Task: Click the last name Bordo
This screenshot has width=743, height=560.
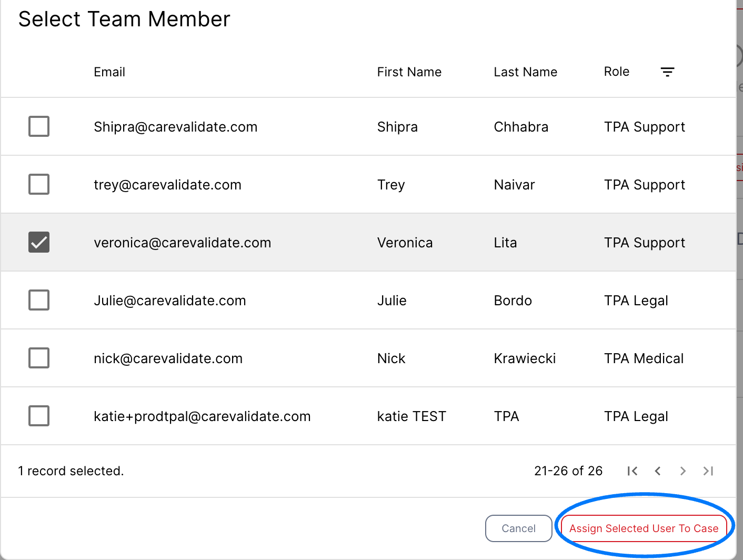Action: point(513,301)
